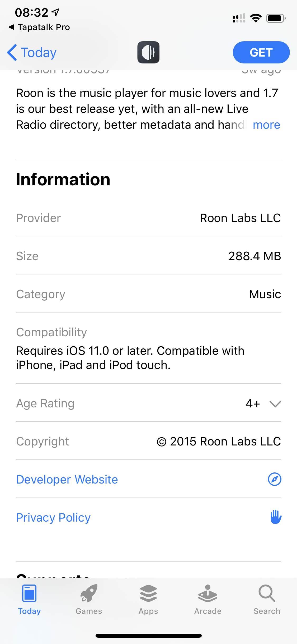The image size is (297, 644).
Task: Expand the Age Rating chevron
Action: (x=275, y=404)
